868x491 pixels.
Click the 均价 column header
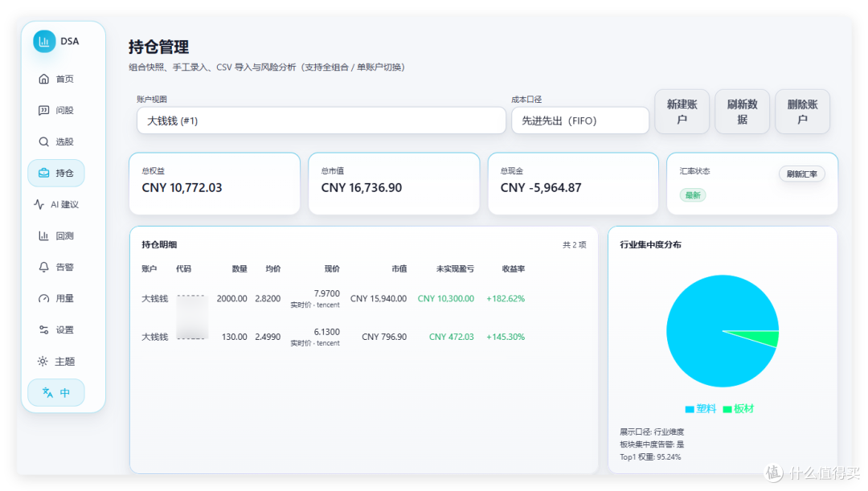273,268
